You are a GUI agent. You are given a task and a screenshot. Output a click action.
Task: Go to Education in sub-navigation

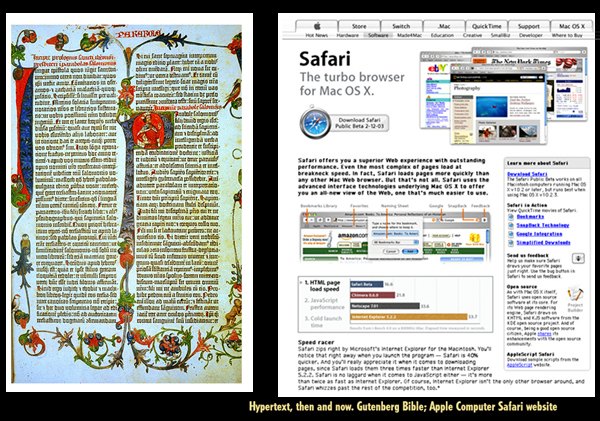[442, 35]
